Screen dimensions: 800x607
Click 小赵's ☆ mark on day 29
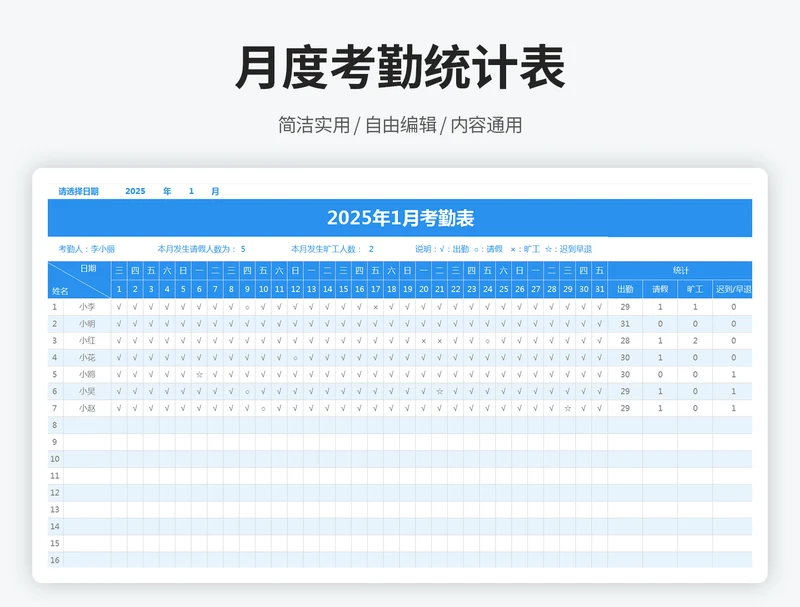567,409
